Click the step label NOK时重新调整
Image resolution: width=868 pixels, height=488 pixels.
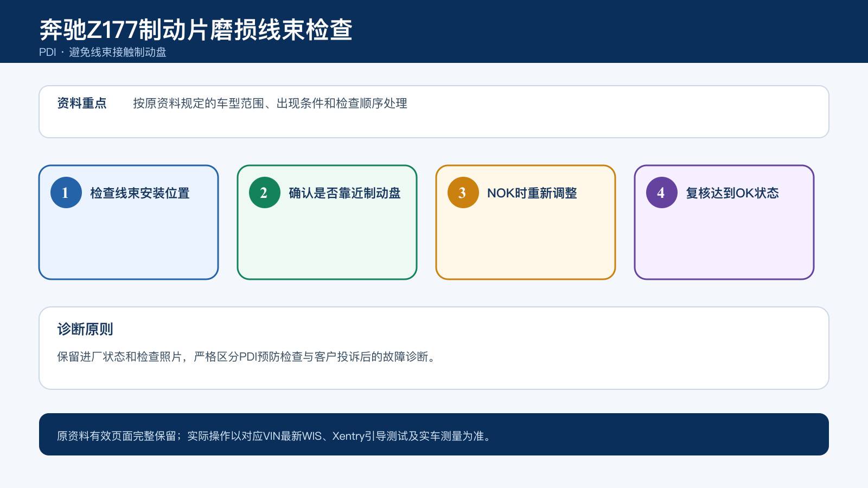point(532,193)
